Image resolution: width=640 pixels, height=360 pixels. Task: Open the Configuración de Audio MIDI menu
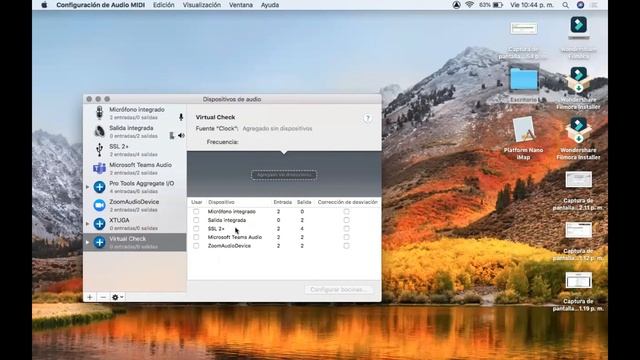click(x=100, y=5)
